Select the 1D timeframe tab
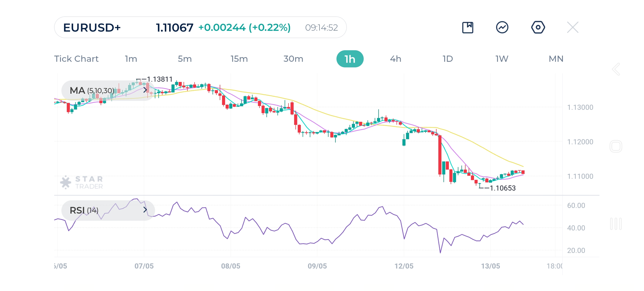 tap(448, 59)
